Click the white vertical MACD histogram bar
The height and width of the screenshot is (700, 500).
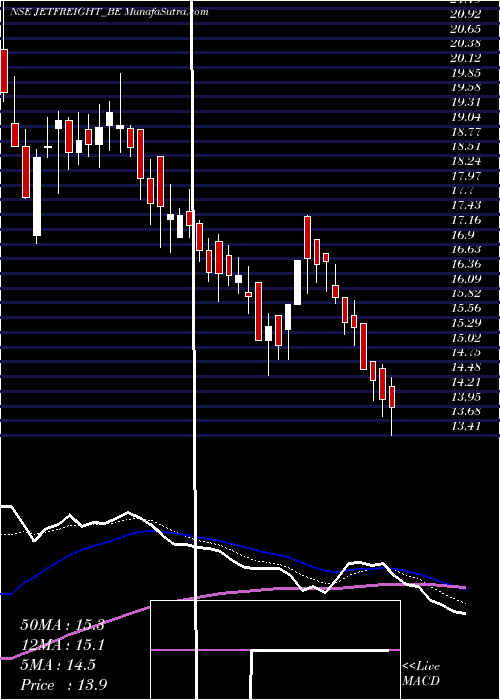pos(251,674)
